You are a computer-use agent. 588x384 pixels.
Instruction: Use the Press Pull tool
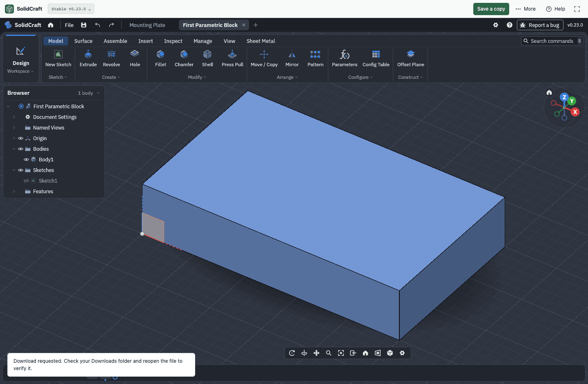point(232,58)
